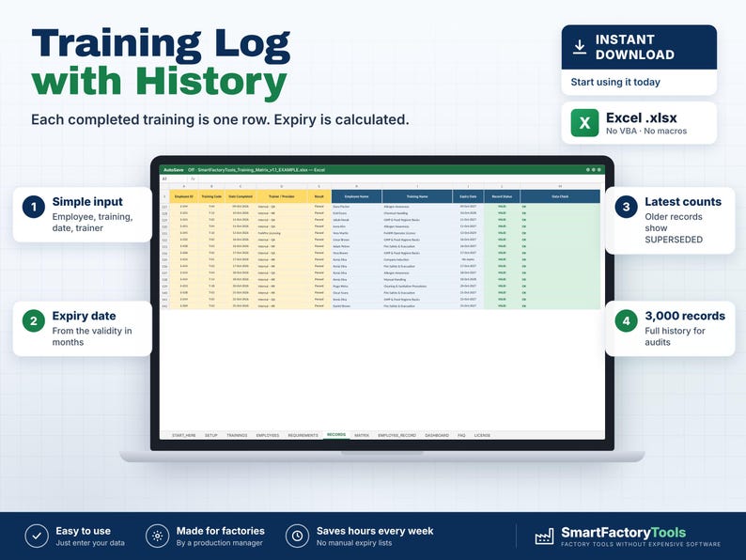Click the A1 name box in Excel
The image size is (746, 560).
(172, 179)
